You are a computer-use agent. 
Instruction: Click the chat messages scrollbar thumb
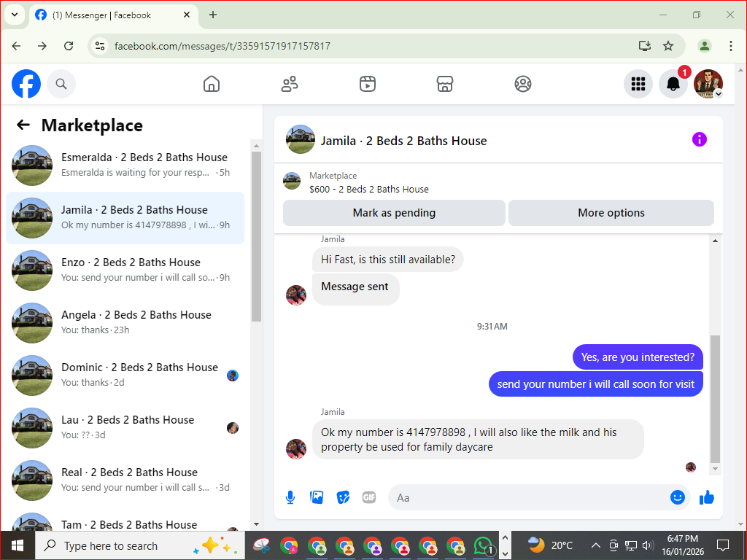click(x=715, y=399)
